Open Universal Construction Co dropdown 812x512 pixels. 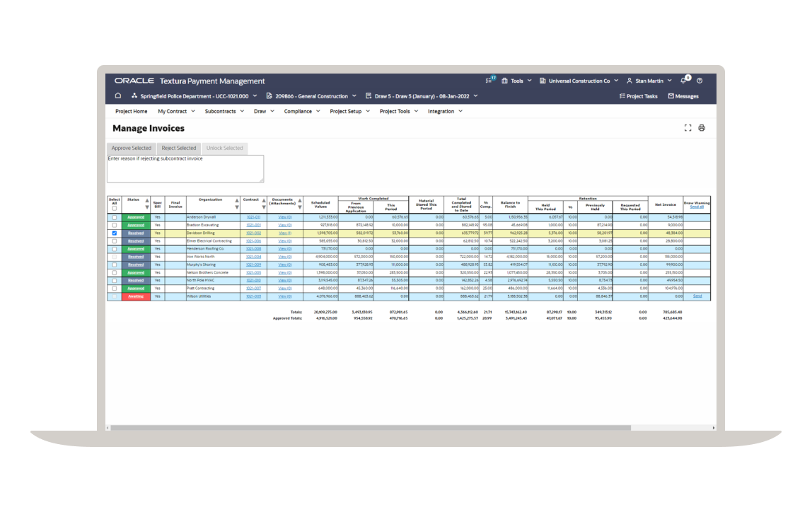click(579, 81)
